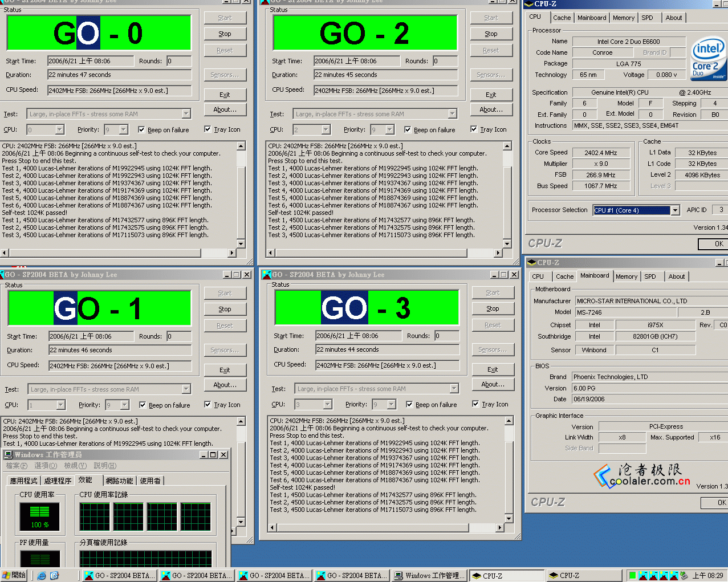This screenshot has width=728, height=582.
Task: Click the clock showing 上午 08:29
Action: pos(707,576)
